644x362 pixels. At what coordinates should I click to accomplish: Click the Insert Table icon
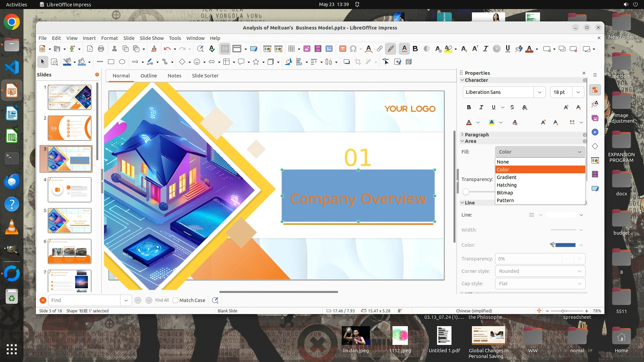coord(291,49)
